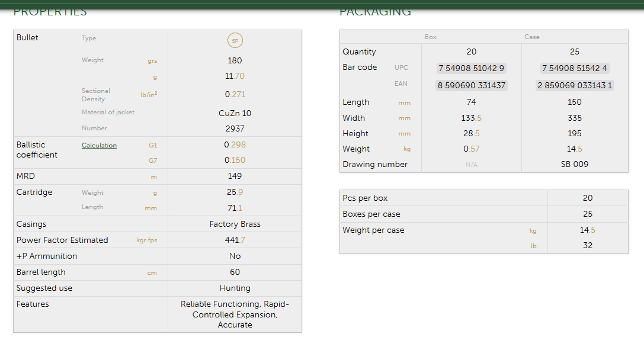Click the bullet number value 2937
Viewport: 644px width, 350px height.
235,129
